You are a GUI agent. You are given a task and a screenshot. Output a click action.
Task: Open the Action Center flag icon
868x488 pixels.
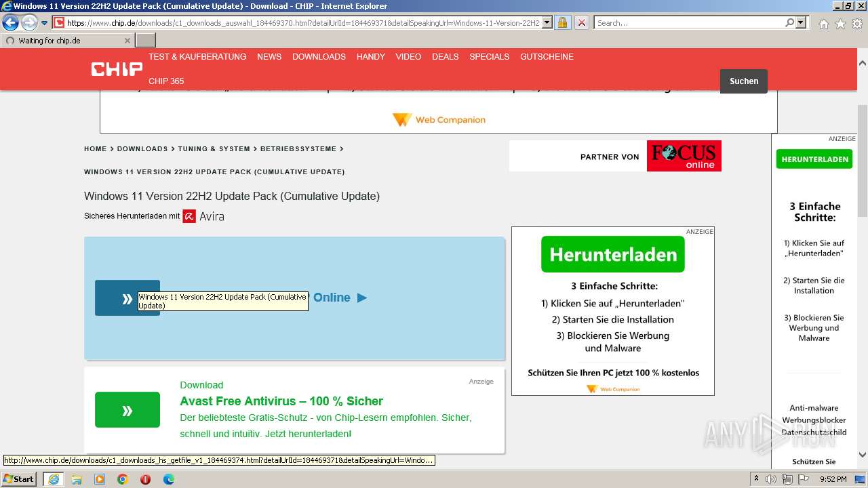coord(804,479)
